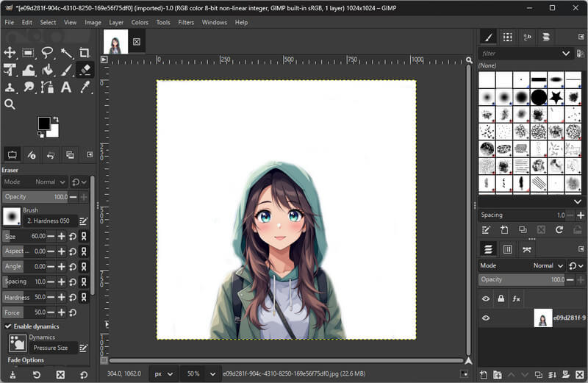Open the brush filter tag dropdown

566,54
